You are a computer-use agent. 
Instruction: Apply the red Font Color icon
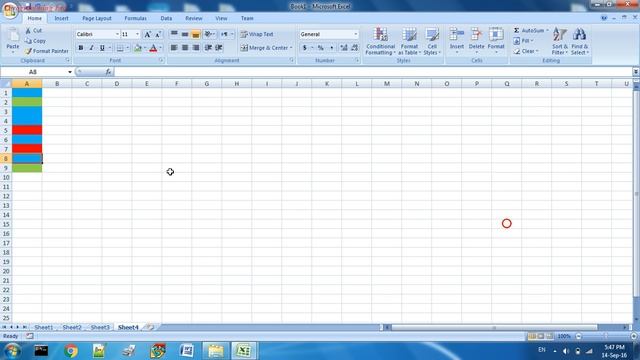153,48
